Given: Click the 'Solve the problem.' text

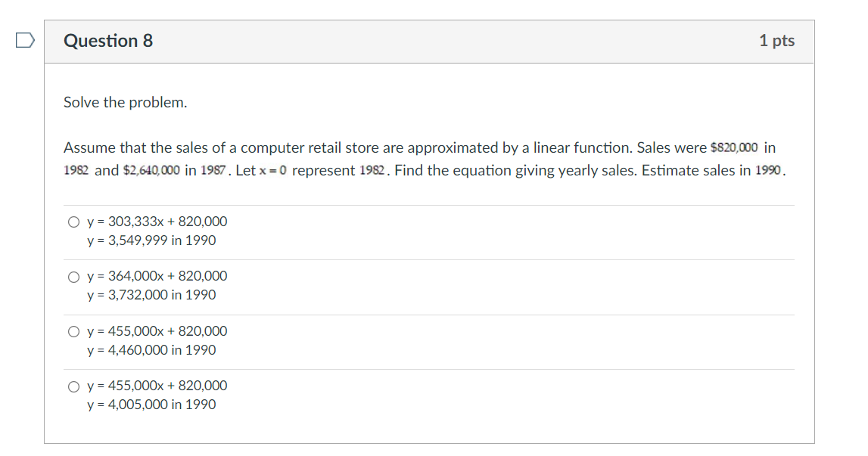Looking at the screenshot, I should click(x=123, y=102).
